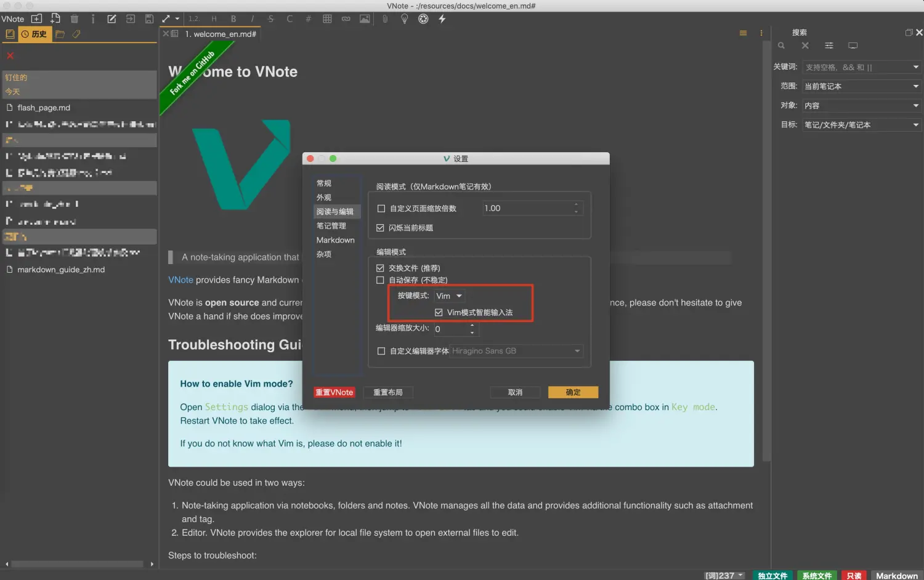Select 杂项 in settings sidebar
924x580 pixels.
(324, 254)
